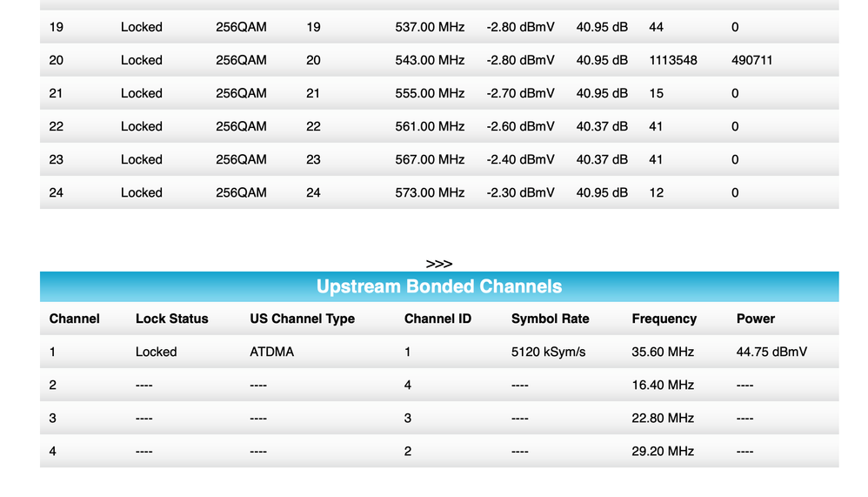Click the 29.20 MHz upstream frequency
This screenshot has width=868, height=497.
click(x=662, y=451)
